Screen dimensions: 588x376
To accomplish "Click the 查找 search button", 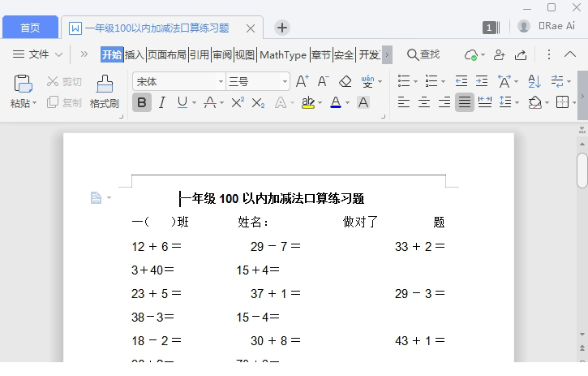I will 423,55.
